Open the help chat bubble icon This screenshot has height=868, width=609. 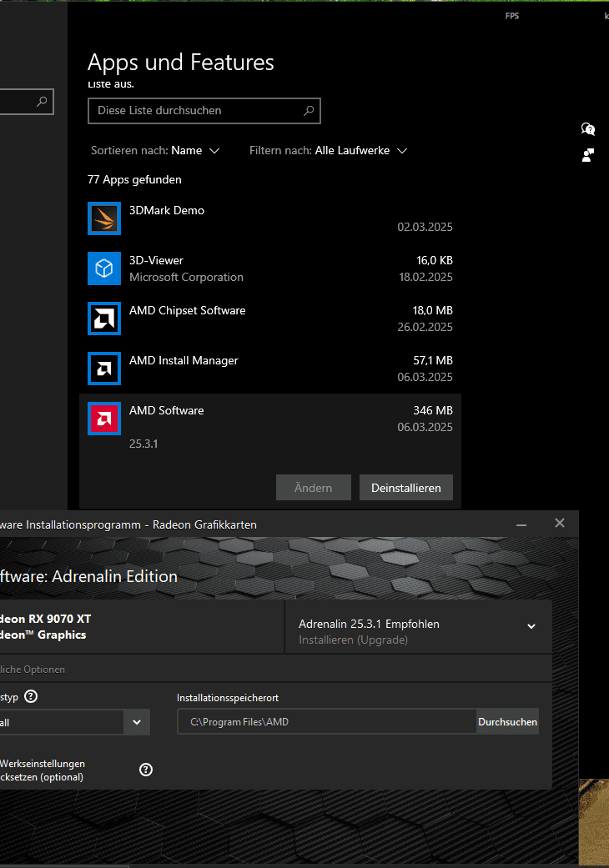click(588, 129)
